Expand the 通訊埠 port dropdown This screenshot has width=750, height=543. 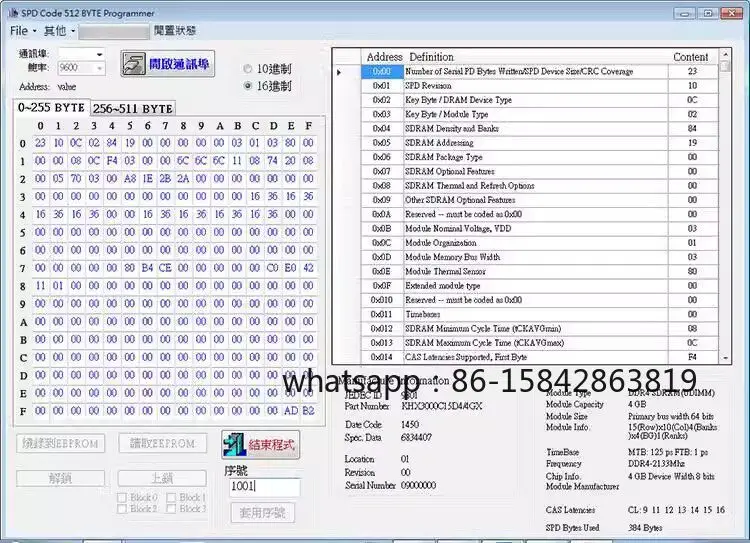(99, 55)
